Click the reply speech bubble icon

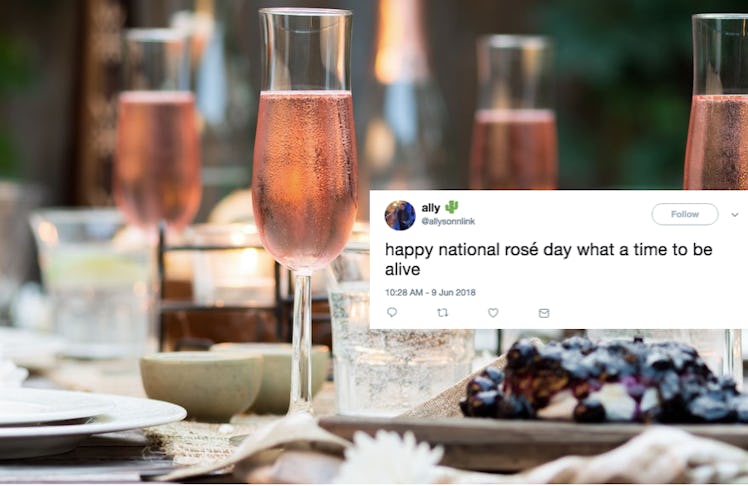(392, 312)
